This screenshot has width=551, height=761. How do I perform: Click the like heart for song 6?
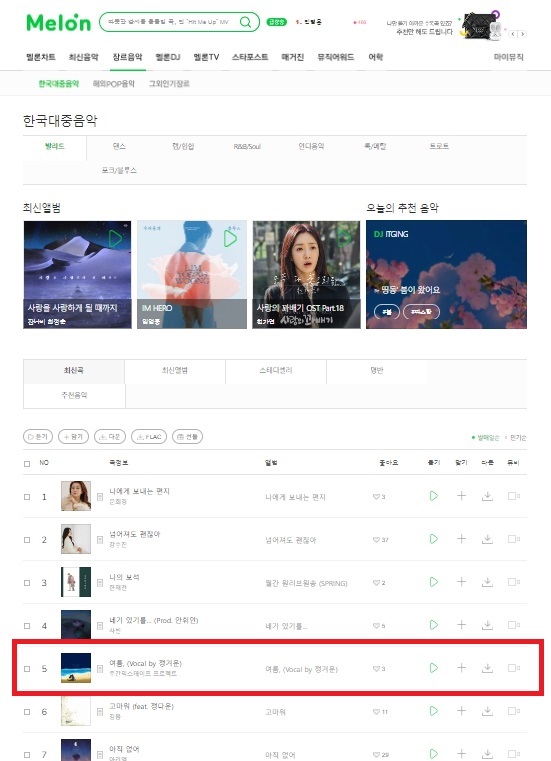pyautogui.click(x=376, y=712)
